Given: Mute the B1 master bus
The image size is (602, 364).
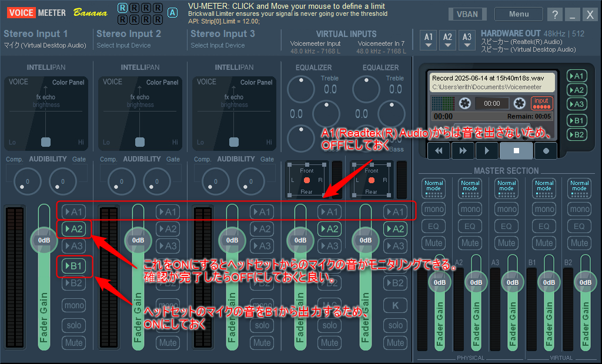Looking at the screenshot, I should (x=544, y=243).
